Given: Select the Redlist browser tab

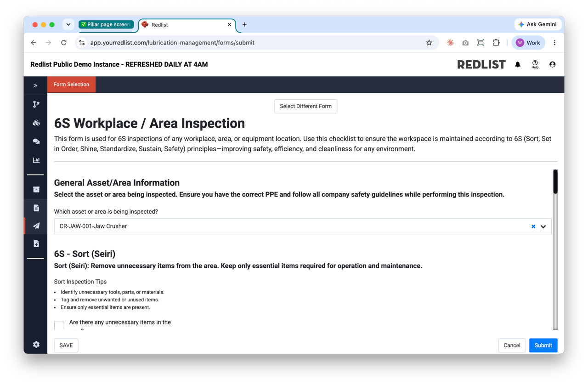Looking at the screenshot, I should coord(187,25).
